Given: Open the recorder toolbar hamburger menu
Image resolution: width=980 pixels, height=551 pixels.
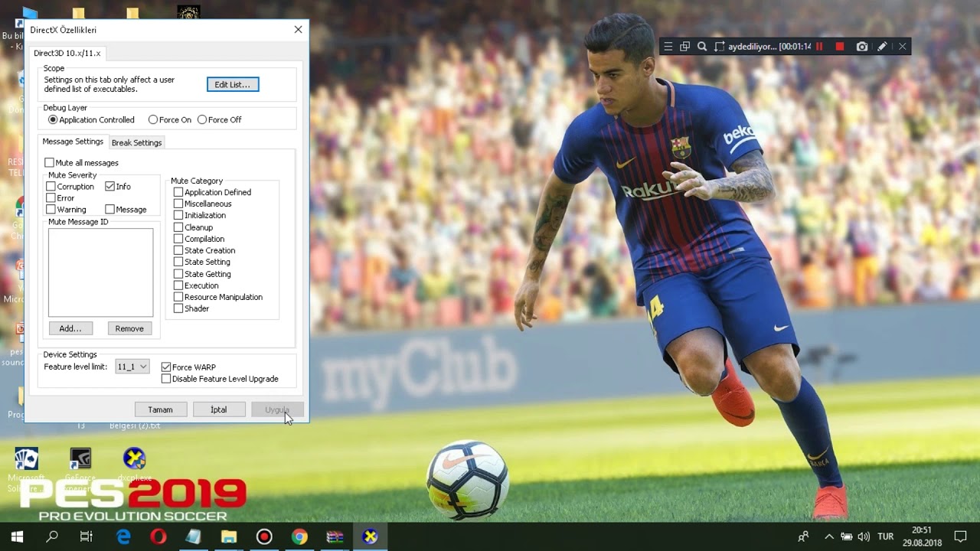Looking at the screenshot, I should coord(668,47).
